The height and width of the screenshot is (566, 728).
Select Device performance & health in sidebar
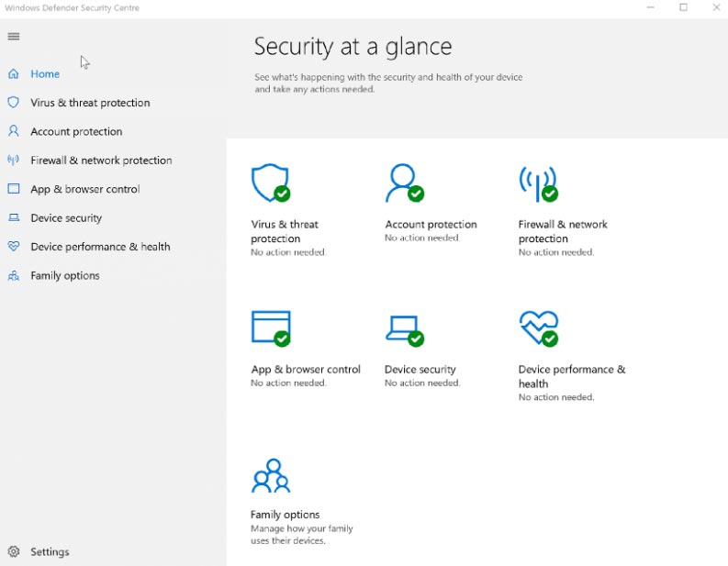100,247
